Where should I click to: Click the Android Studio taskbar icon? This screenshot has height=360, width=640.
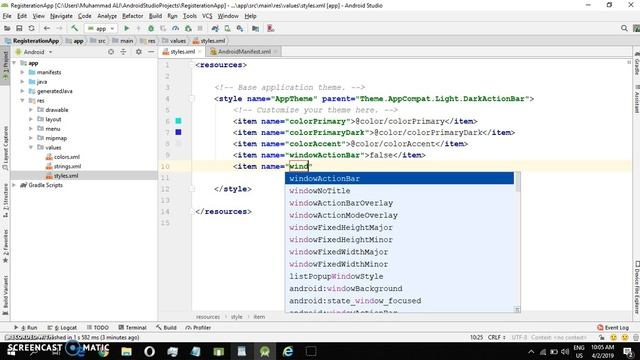pyautogui.click(x=264, y=351)
